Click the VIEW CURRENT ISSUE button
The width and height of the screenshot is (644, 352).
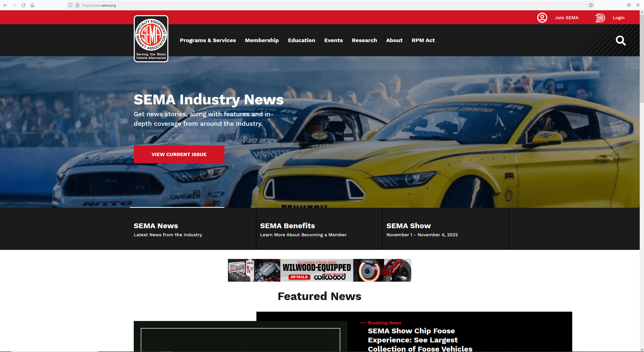(179, 154)
